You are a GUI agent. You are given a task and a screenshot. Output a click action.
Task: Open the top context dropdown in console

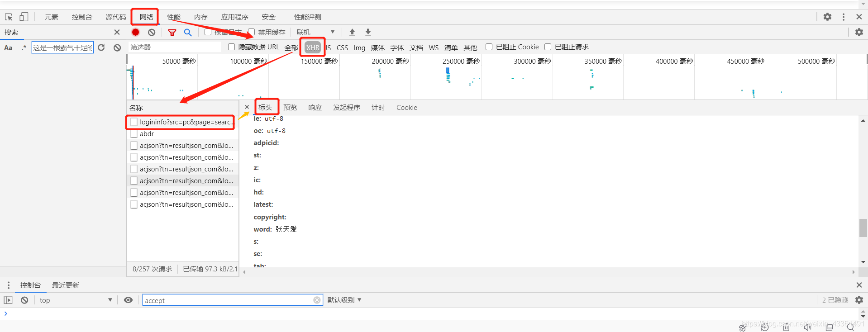point(75,300)
